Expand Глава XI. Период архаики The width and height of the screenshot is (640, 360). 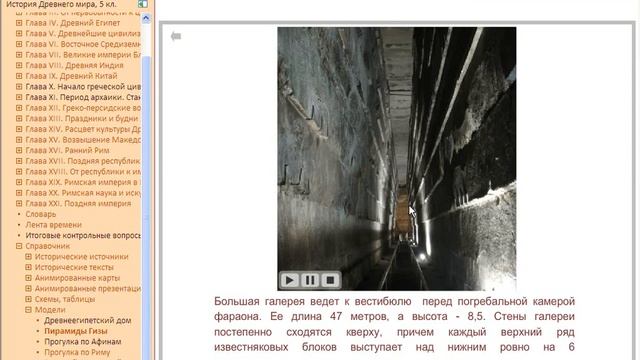click(x=19, y=97)
